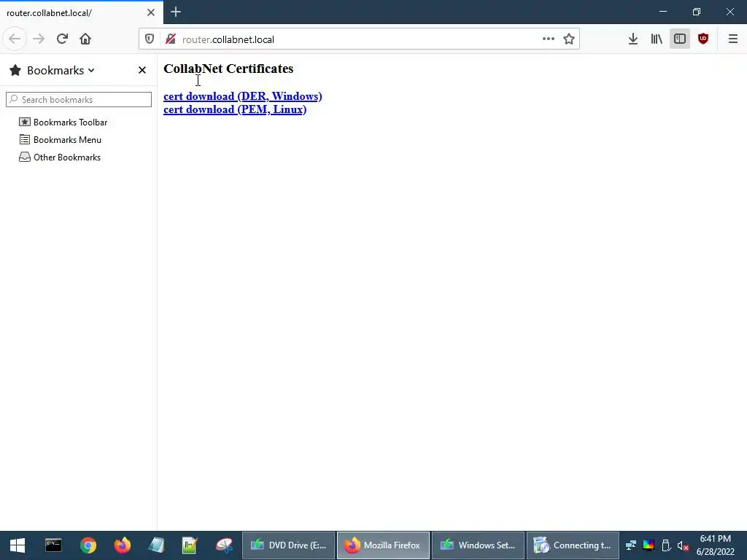Open the Windows Start menu

pos(18,545)
